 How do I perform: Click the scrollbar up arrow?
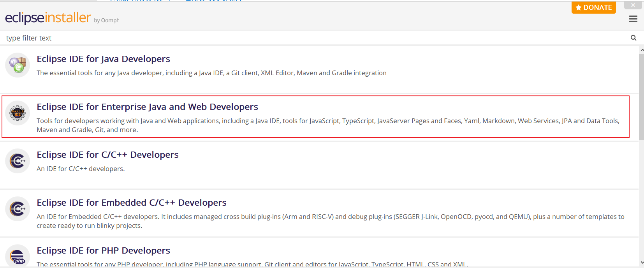(641, 50)
